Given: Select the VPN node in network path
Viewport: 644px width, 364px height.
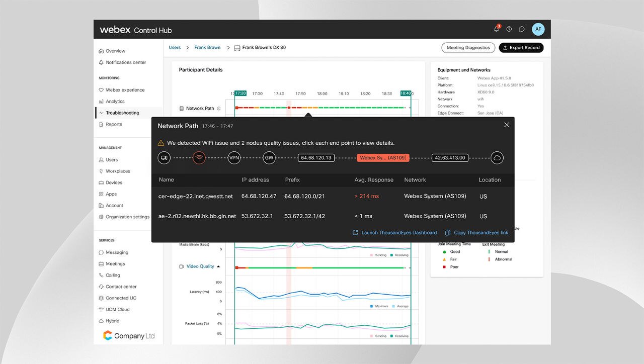Looking at the screenshot, I should 234,158.
